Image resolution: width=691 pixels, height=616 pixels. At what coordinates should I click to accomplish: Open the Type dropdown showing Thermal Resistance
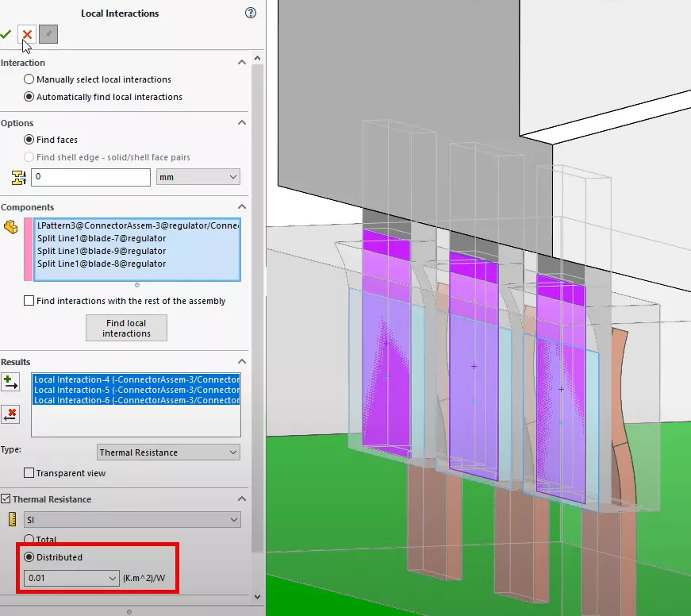167,451
